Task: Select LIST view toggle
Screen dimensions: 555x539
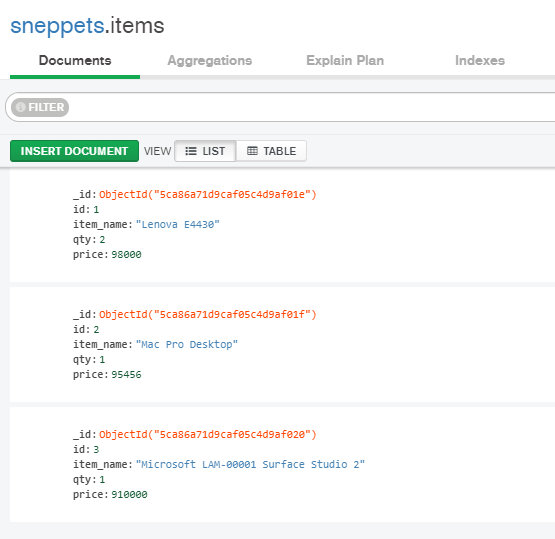Action: 205,151
